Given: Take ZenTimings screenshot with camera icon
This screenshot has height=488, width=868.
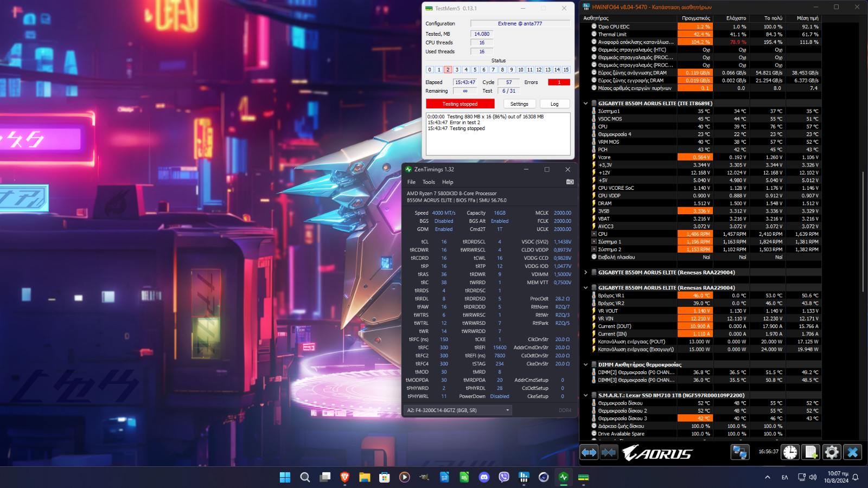Looking at the screenshot, I should point(570,182).
